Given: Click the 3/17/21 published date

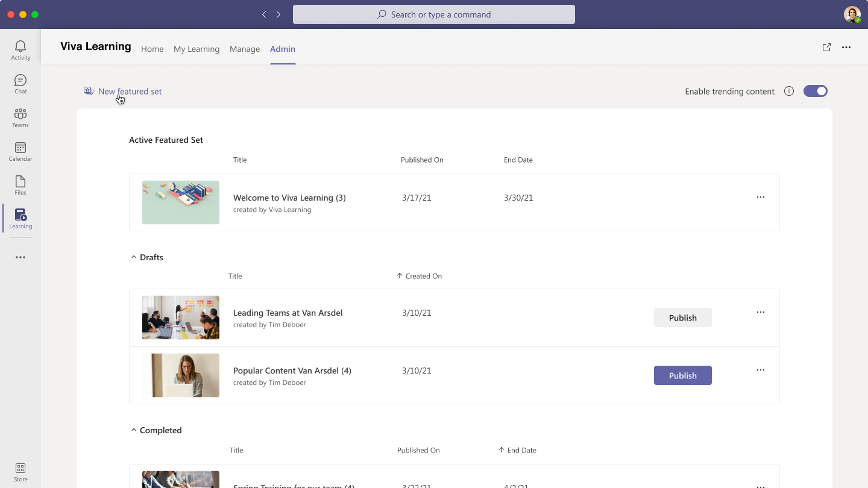Looking at the screenshot, I should click(417, 198).
